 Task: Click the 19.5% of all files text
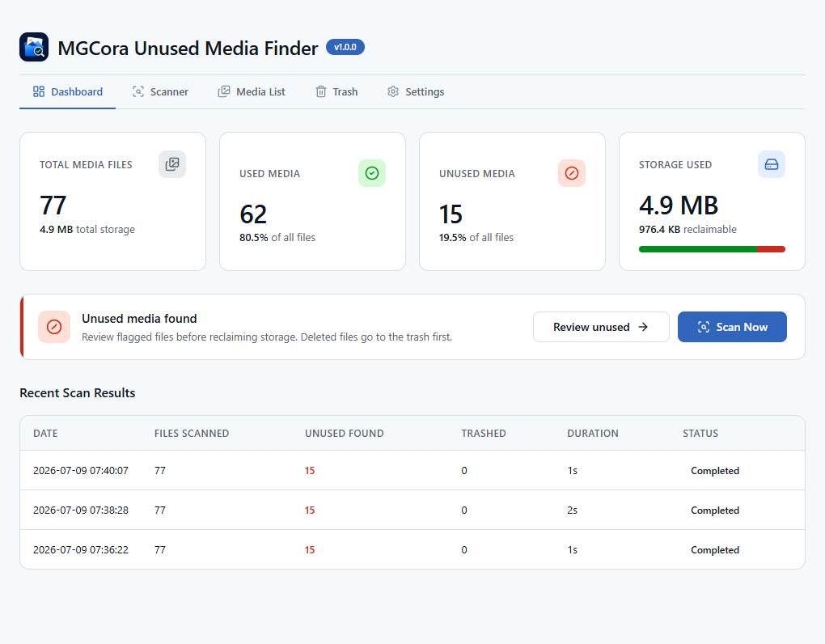476,237
